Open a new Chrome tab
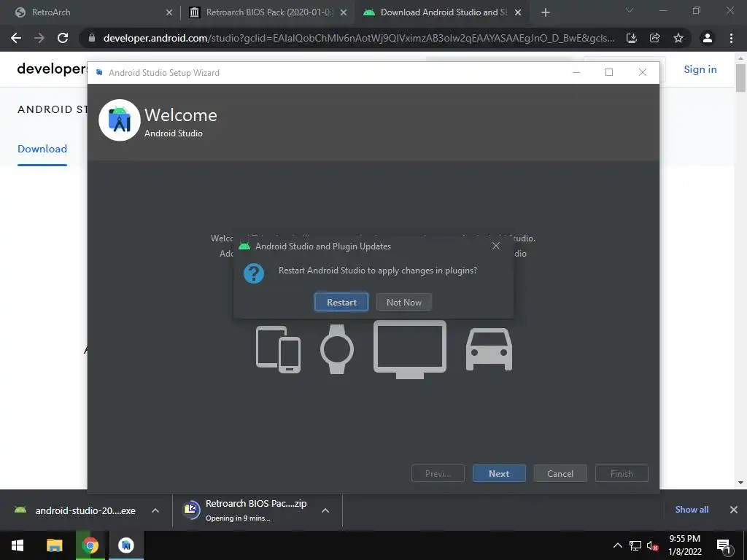747x560 pixels. coord(546,12)
